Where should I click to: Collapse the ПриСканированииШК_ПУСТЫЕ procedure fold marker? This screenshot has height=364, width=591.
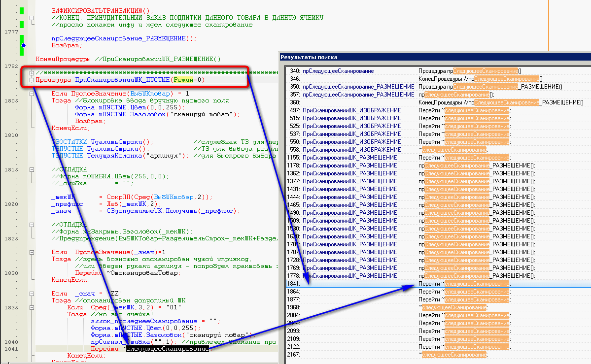(x=32, y=80)
